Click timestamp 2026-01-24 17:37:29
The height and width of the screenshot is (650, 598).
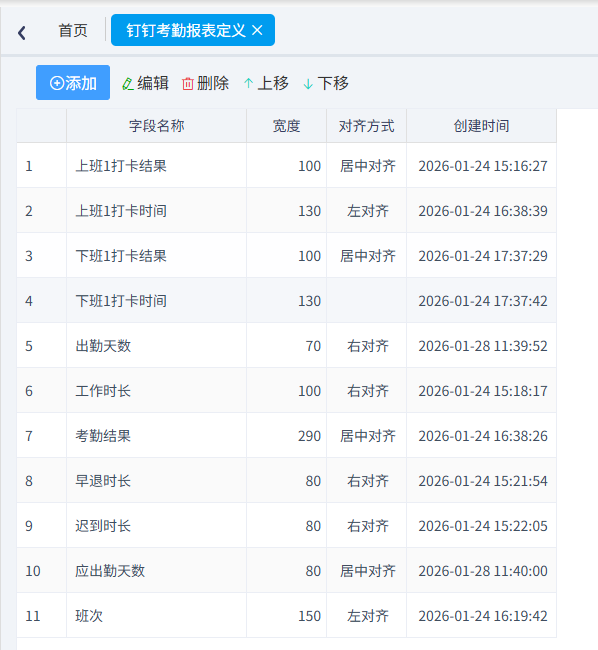(x=483, y=256)
